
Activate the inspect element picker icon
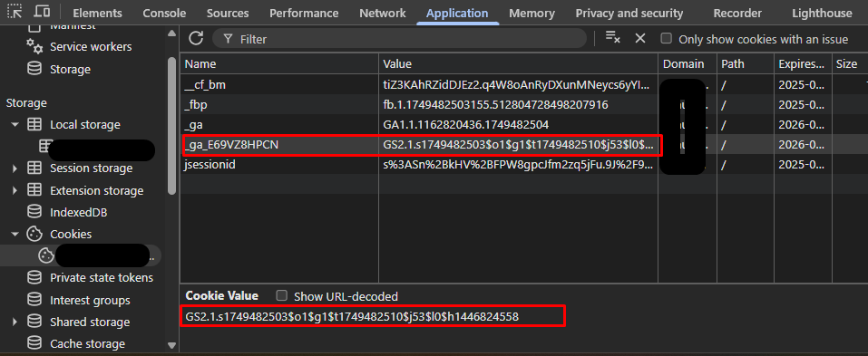pos(15,12)
